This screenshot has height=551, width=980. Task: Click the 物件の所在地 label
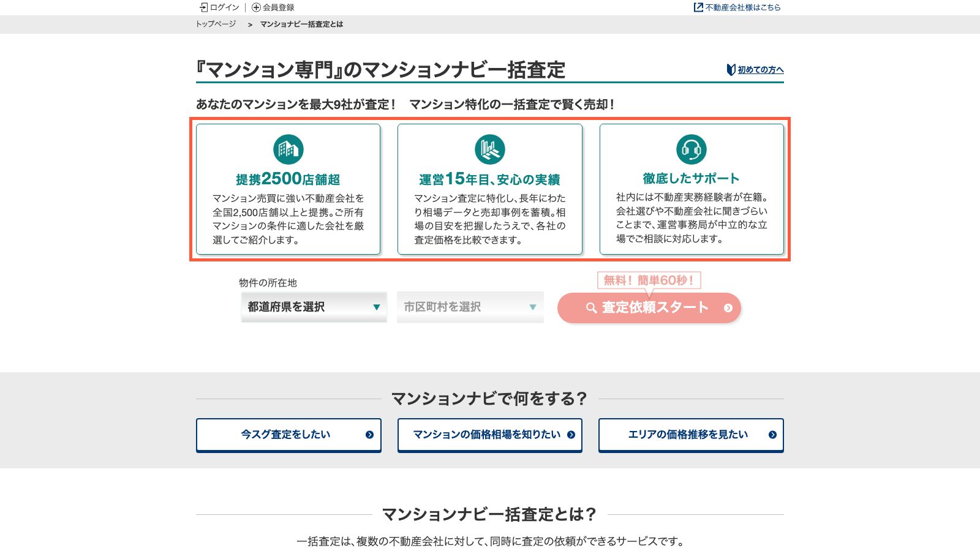click(x=268, y=283)
